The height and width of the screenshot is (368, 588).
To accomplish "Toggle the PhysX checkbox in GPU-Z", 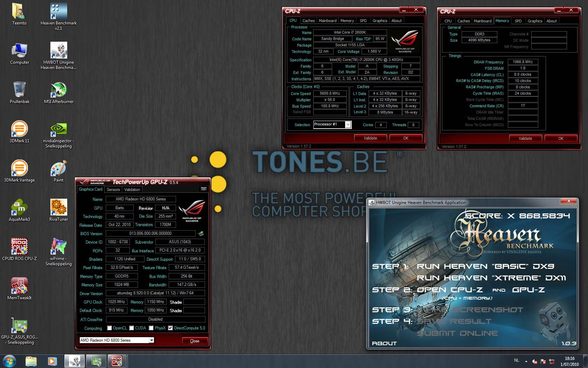I will (151, 328).
